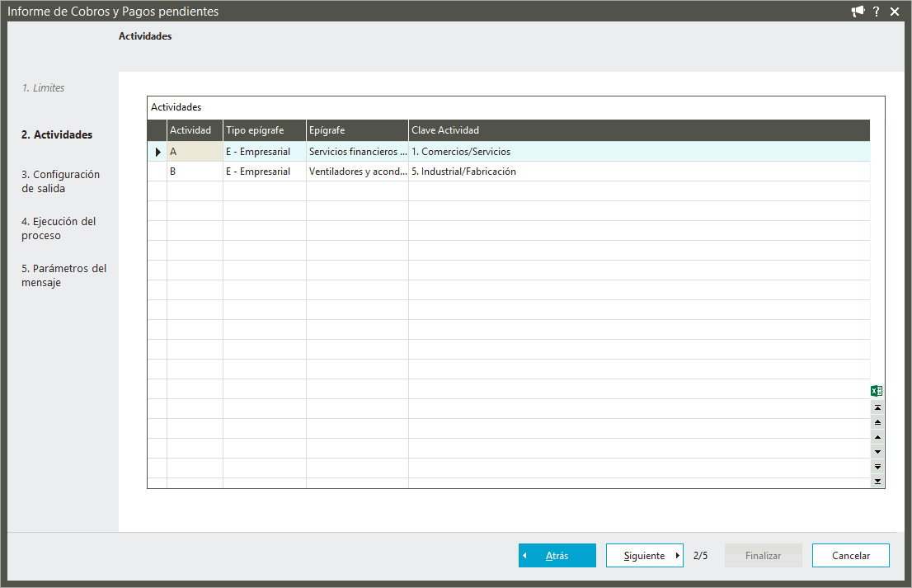Viewport: 912px width, 588px height.
Task: Open step 4. Ejecución del proceso
Action: tap(59, 228)
